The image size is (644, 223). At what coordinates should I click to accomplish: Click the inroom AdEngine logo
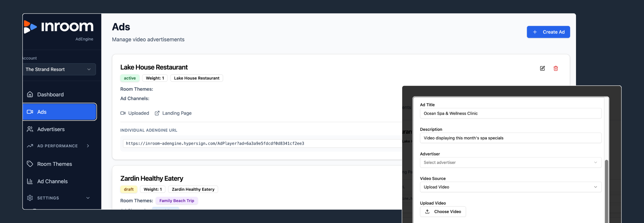coord(59,30)
